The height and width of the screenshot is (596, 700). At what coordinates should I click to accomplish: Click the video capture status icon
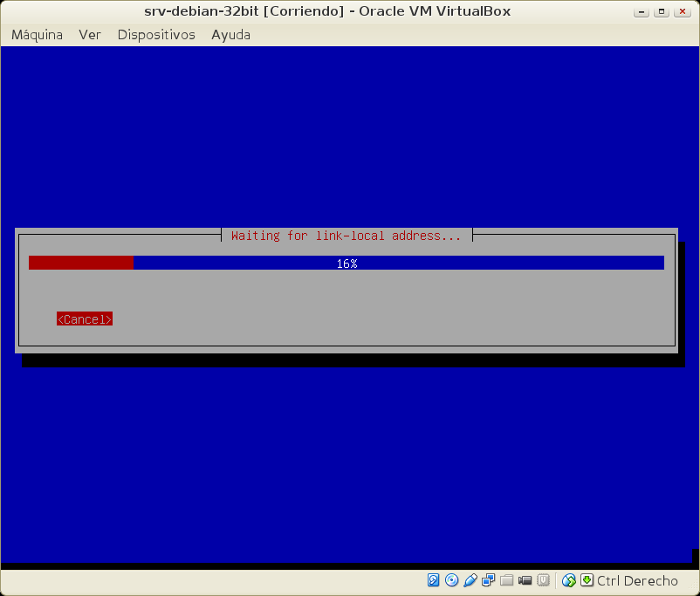click(525, 580)
